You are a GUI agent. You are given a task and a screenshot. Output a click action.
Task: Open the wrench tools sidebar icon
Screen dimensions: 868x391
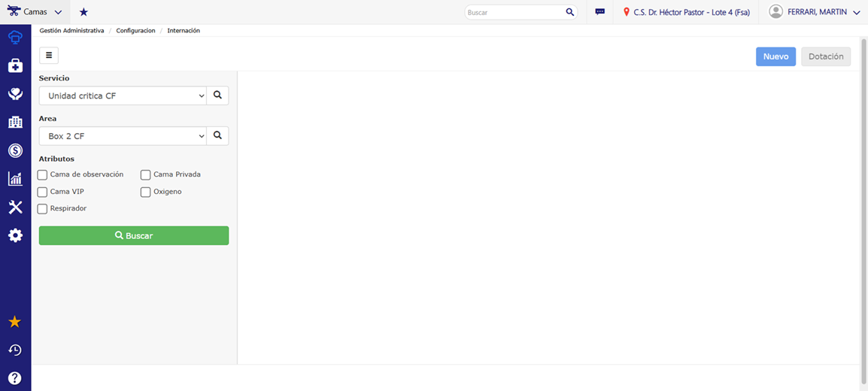point(15,208)
